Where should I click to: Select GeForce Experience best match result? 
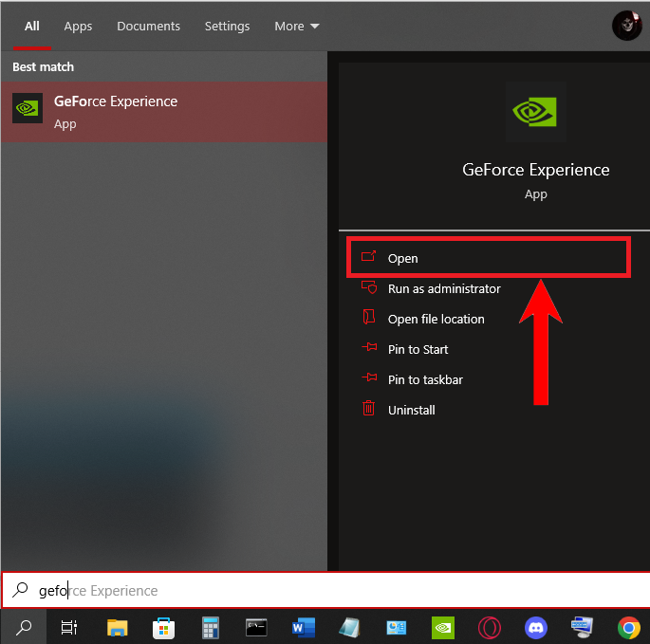click(164, 112)
